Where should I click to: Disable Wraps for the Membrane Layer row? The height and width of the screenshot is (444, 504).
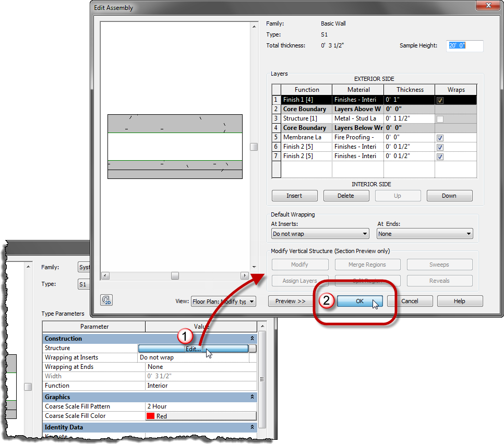coord(440,137)
